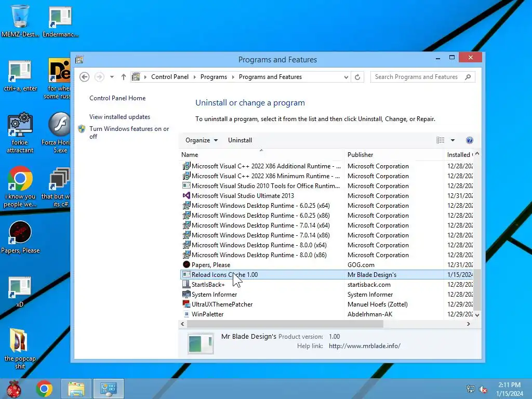Screen dimensions: 532x399
Task: Click the network tray icon
Action: coord(471,389)
